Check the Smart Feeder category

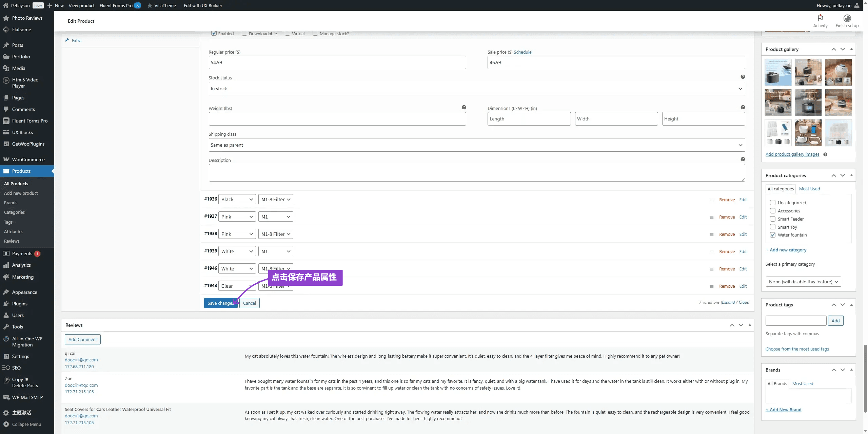click(773, 219)
